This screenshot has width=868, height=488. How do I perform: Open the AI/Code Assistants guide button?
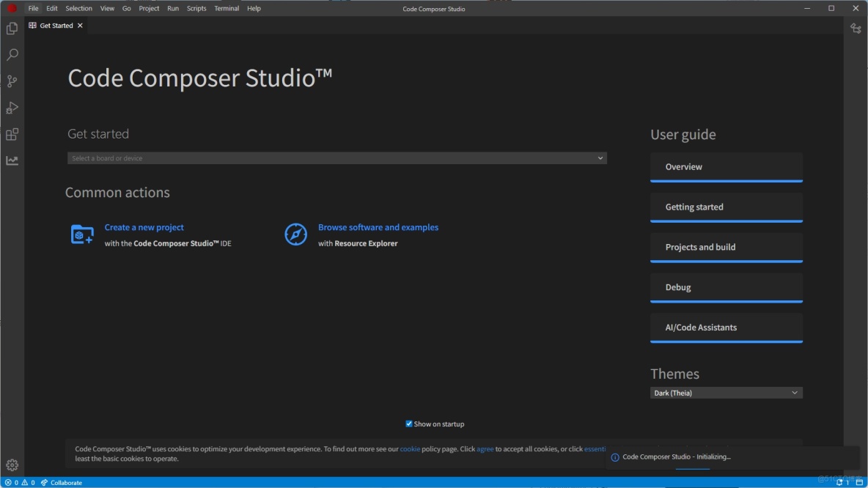point(726,328)
